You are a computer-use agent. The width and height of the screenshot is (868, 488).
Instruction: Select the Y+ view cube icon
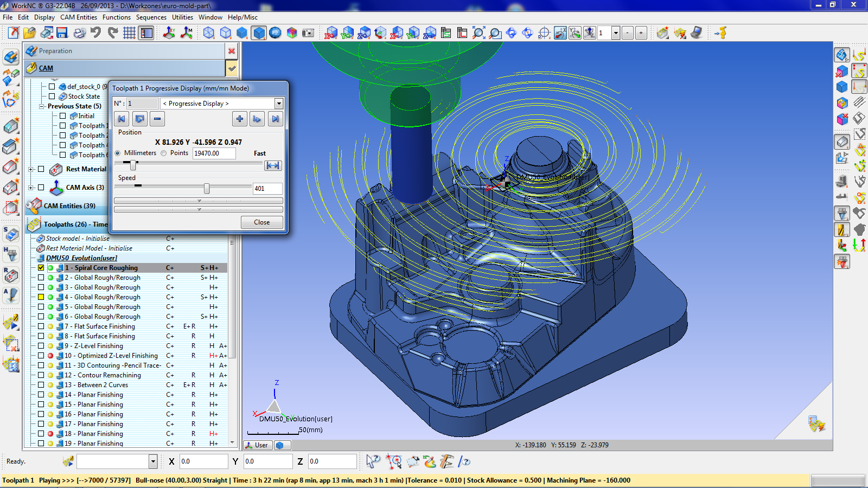coord(348,33)
